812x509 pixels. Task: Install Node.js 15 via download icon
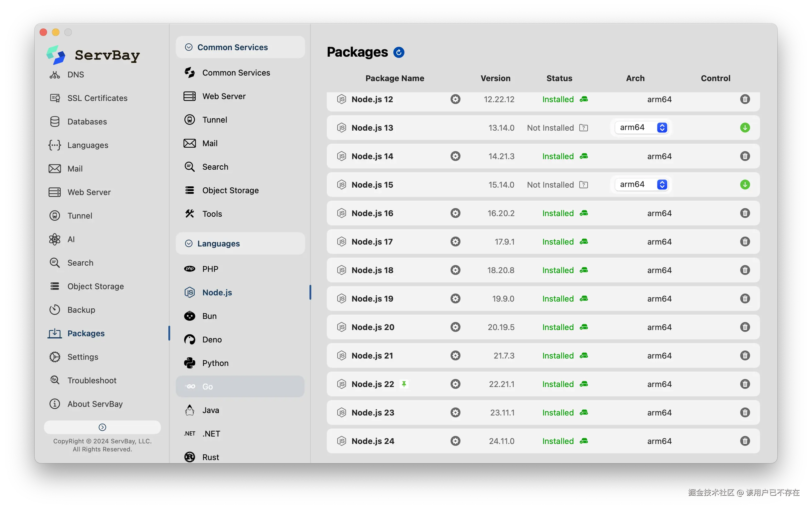745,185
